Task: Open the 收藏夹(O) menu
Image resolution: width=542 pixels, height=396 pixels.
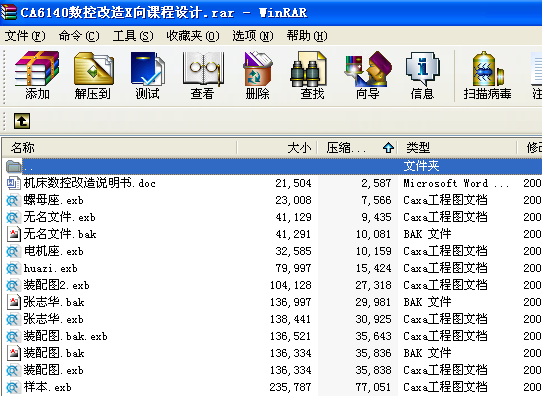Action: point(193,36)
